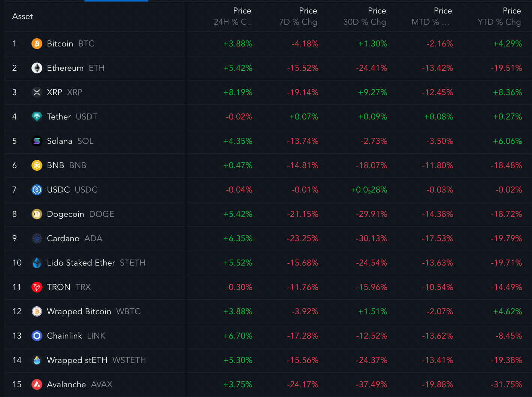Click BNB's -14.81% 7D change

click(303, 166)
